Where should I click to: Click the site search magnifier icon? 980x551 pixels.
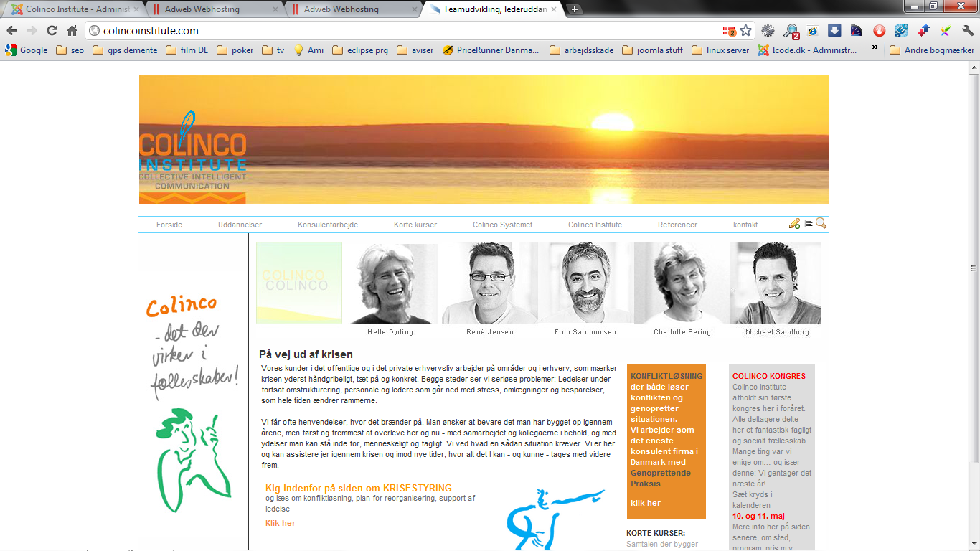click(x=821, y=224)
